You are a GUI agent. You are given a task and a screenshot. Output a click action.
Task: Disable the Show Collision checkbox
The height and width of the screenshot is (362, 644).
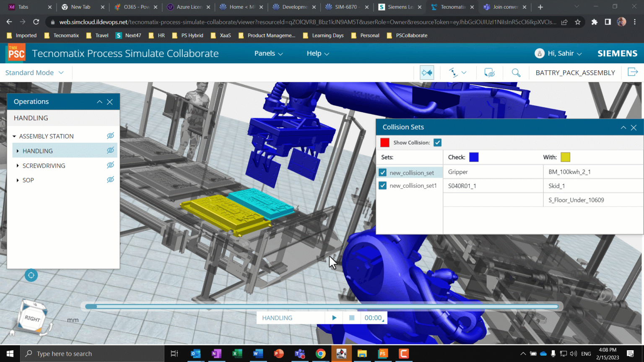(437, 142)
